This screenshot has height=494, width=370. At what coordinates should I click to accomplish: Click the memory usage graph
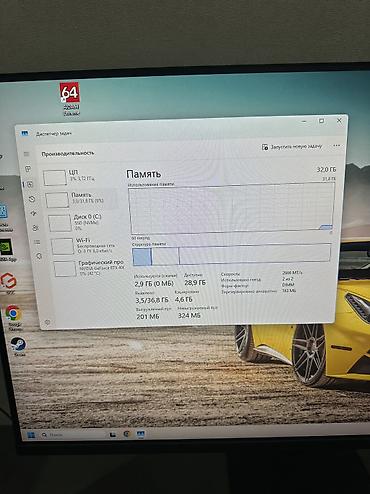pos(231,208)
